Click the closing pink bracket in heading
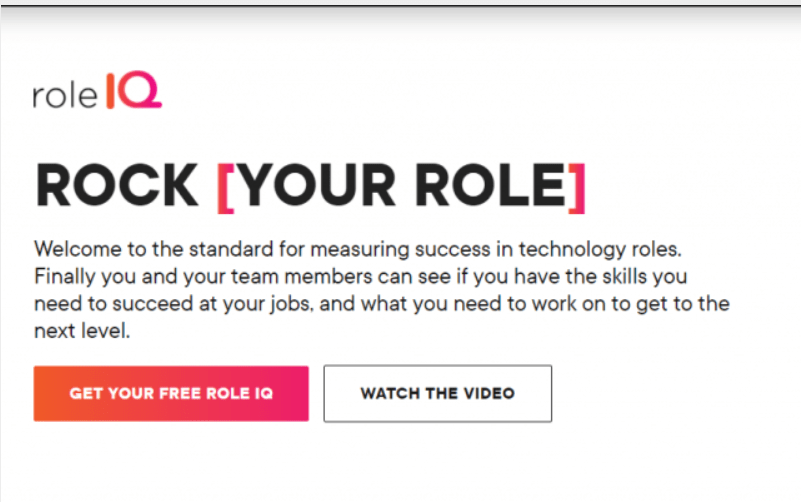This screenshot has width=801, height=502. point(577,188)
